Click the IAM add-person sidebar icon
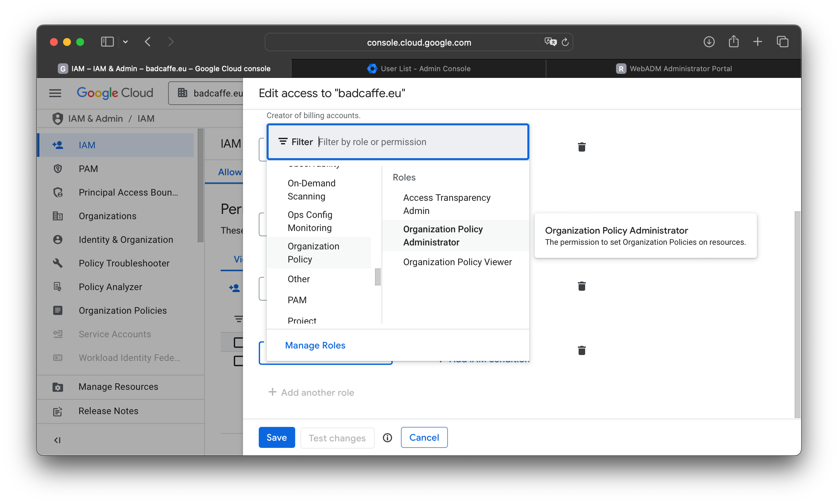Screen dimensions: 838x504 pos(58,145)
